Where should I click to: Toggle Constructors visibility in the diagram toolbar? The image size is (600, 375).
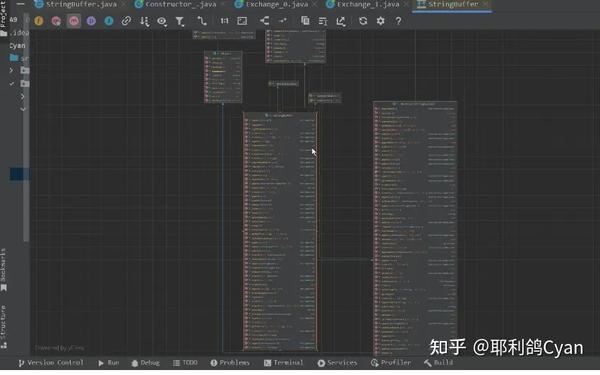tap(56, 21)
